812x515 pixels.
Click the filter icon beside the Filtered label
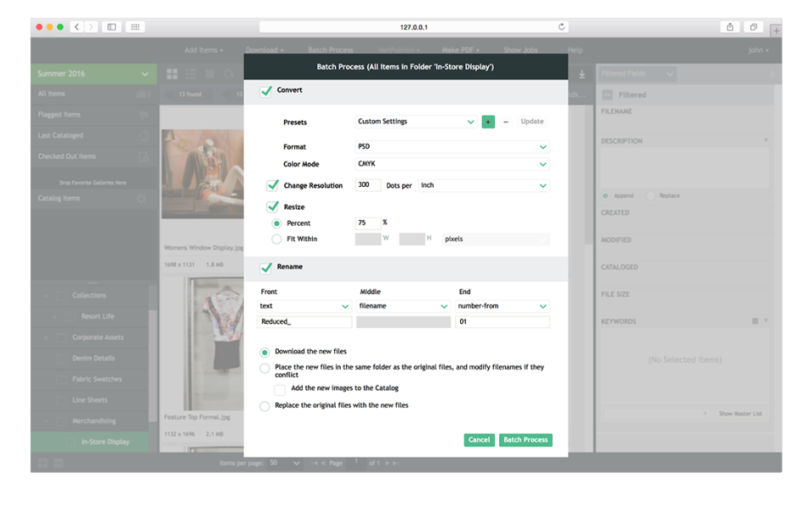(x=609, y=94)
